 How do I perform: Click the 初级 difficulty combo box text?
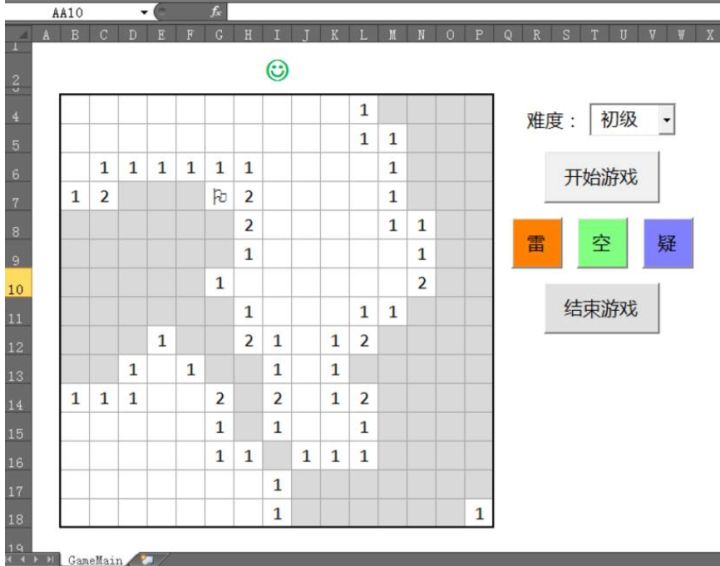pyautogui.click(x=619, y=120)
